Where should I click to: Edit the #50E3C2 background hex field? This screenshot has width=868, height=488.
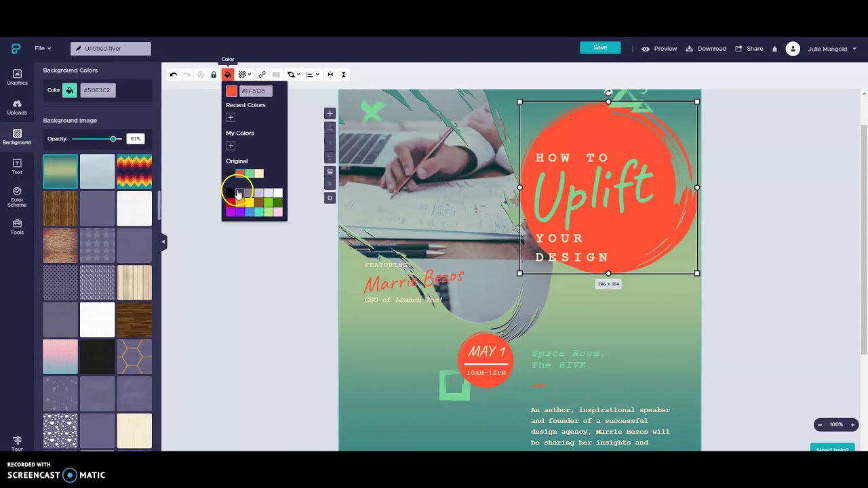tap(98, 90)
